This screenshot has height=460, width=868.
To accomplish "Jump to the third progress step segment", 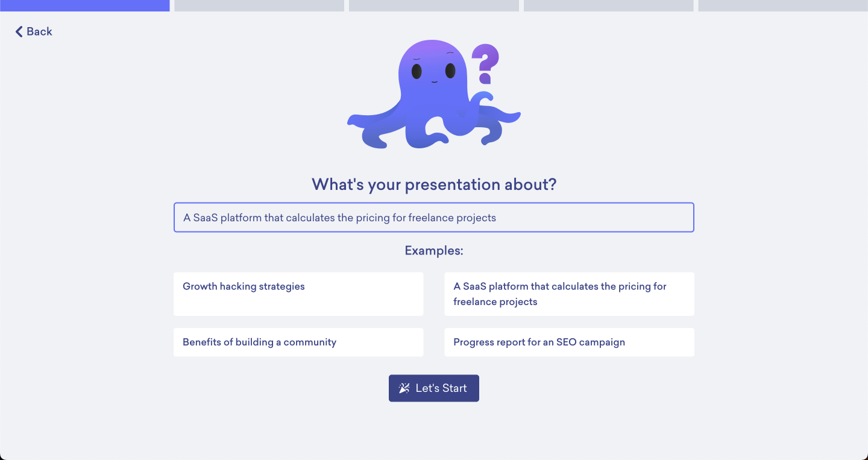I will (434, 5).
